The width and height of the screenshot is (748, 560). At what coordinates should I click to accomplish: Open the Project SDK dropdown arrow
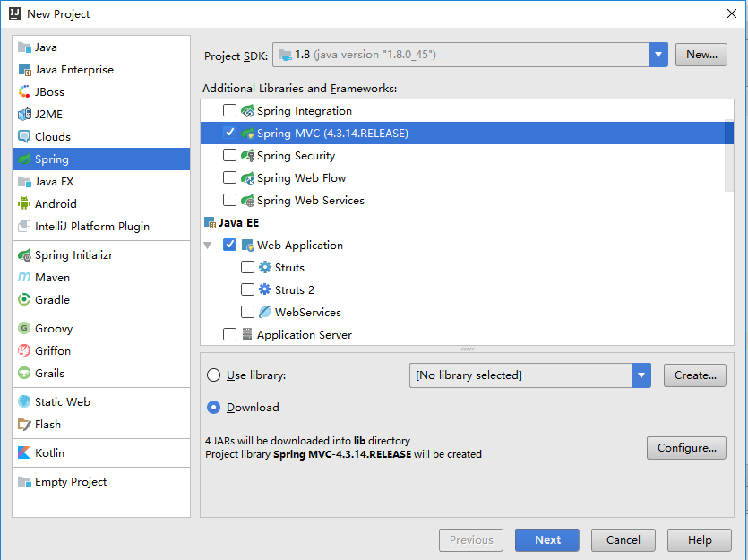point(658,55)
